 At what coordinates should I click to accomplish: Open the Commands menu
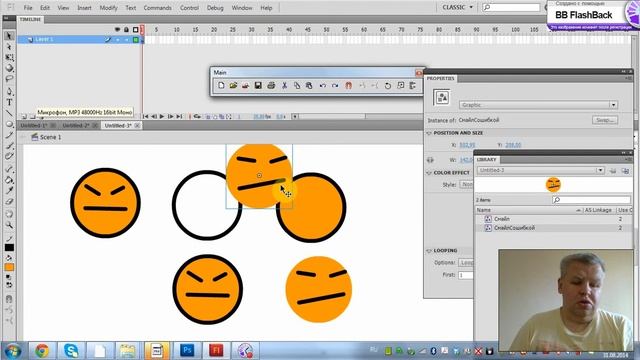[158, 8]
